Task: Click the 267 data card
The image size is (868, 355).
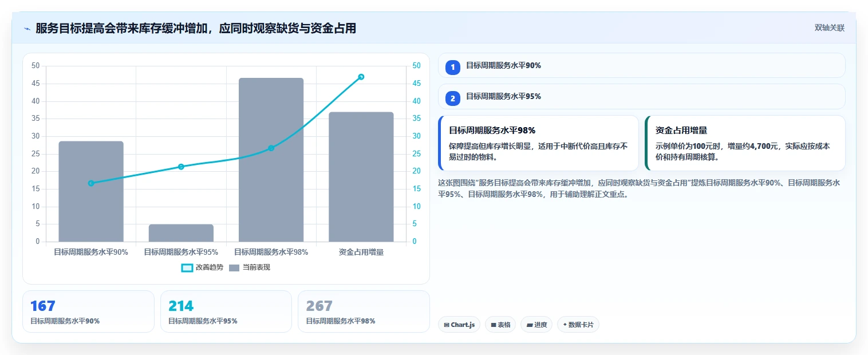Action: click(x=364, y=311)
